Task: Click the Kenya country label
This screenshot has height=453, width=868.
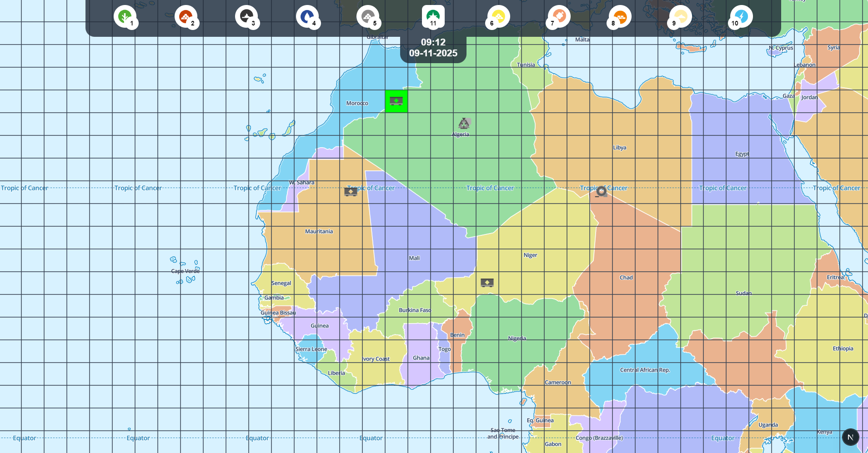Action: click(824, 432)
